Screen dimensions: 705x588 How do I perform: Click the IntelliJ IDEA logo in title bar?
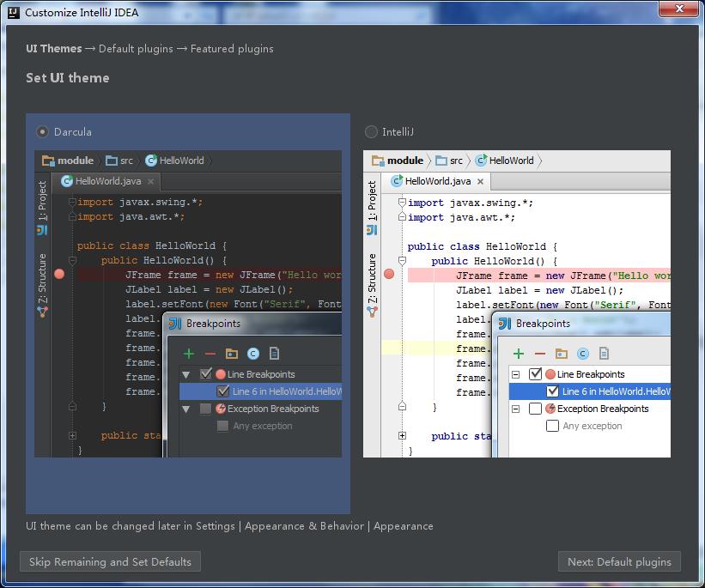(x=14, y=12)
